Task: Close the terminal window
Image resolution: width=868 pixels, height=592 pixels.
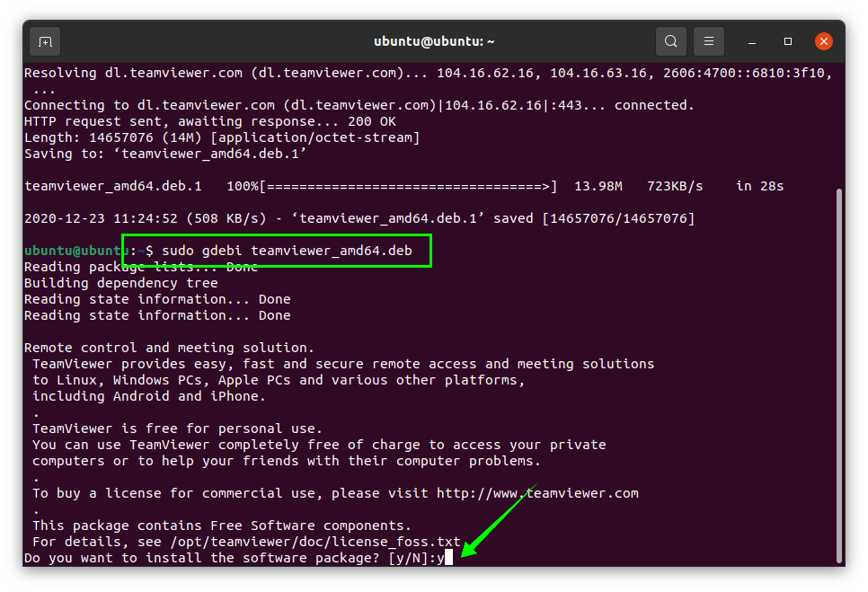Action: tap(824, 41)
